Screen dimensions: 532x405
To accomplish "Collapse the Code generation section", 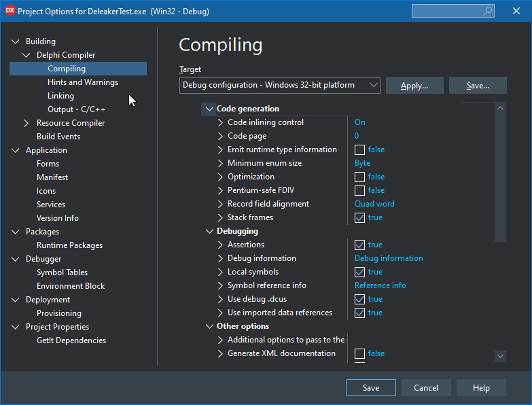I will 209,109.
